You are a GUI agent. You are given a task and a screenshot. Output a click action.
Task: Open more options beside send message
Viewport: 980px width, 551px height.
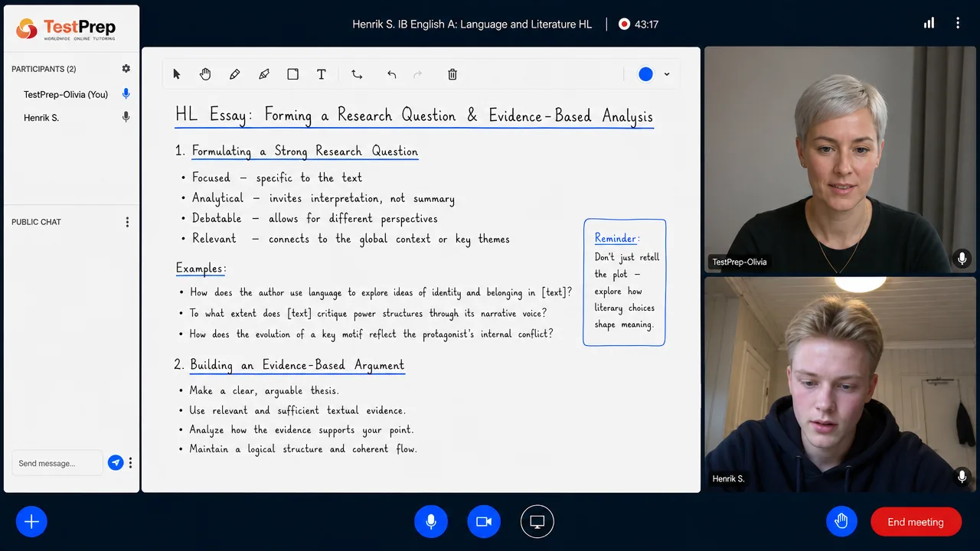[130, 462]
